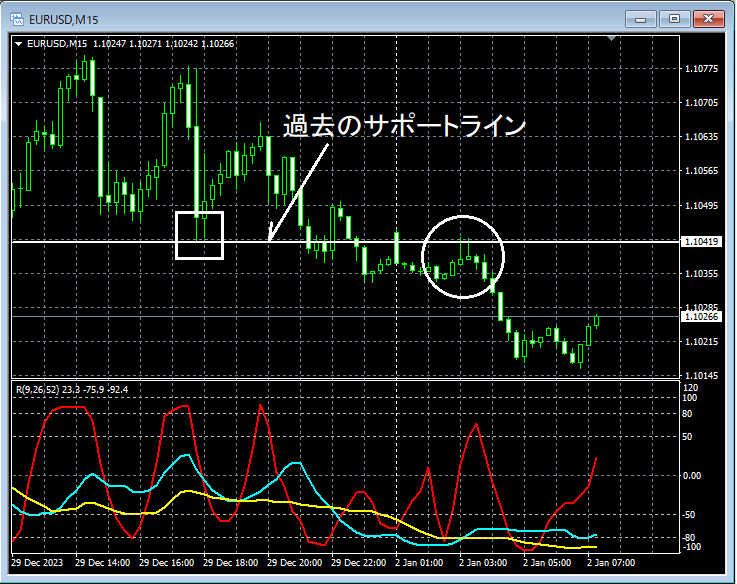Click the EURUSD,M15 window title text
Screen dimensions: 737x584
[63, 20]
